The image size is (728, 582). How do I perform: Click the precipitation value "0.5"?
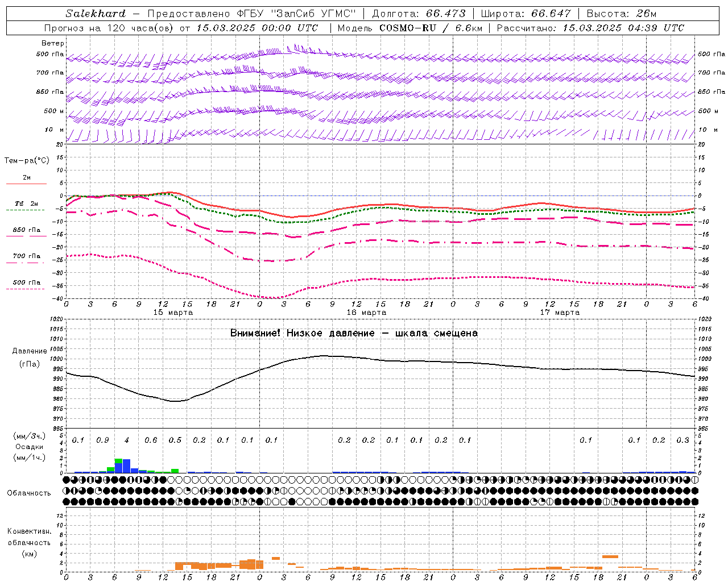[175, 440]
